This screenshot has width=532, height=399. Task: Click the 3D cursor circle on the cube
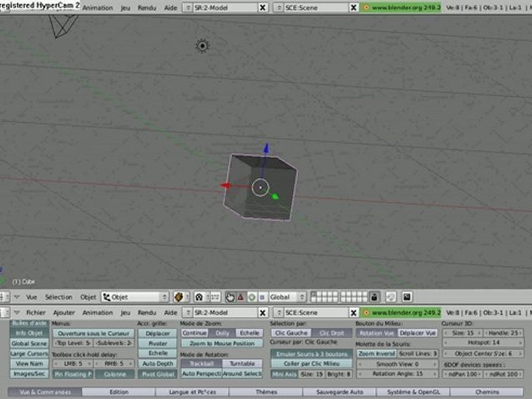click(x=260, y=187)
